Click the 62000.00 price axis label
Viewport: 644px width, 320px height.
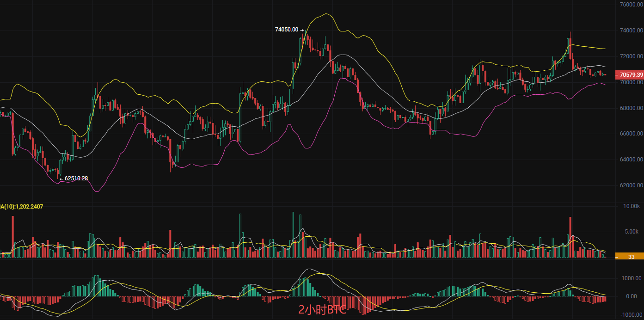[632, 185]
